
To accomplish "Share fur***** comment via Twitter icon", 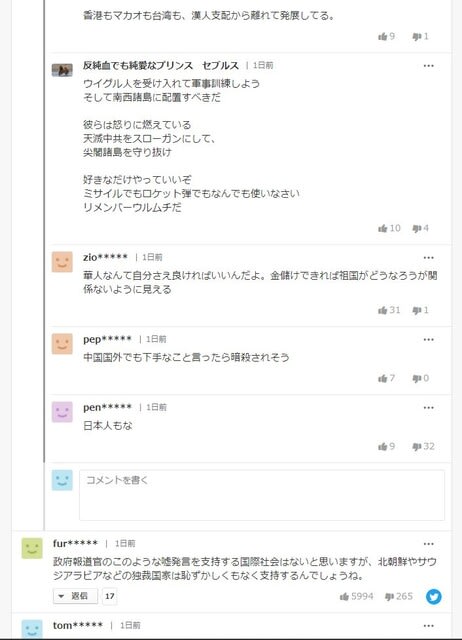I will point(433,596).
